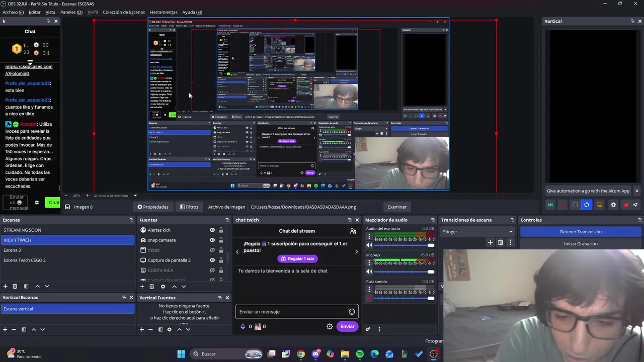
Task: Open Audio del escritorio options menu
Action: pyautogui.click(x=369, y=236)
